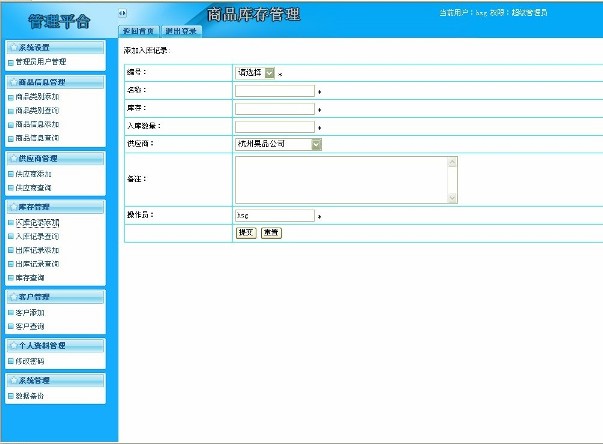Click the star icon beside 个人资料管理
This screenshot has height=444, width=603.
[x=14, y=345]
